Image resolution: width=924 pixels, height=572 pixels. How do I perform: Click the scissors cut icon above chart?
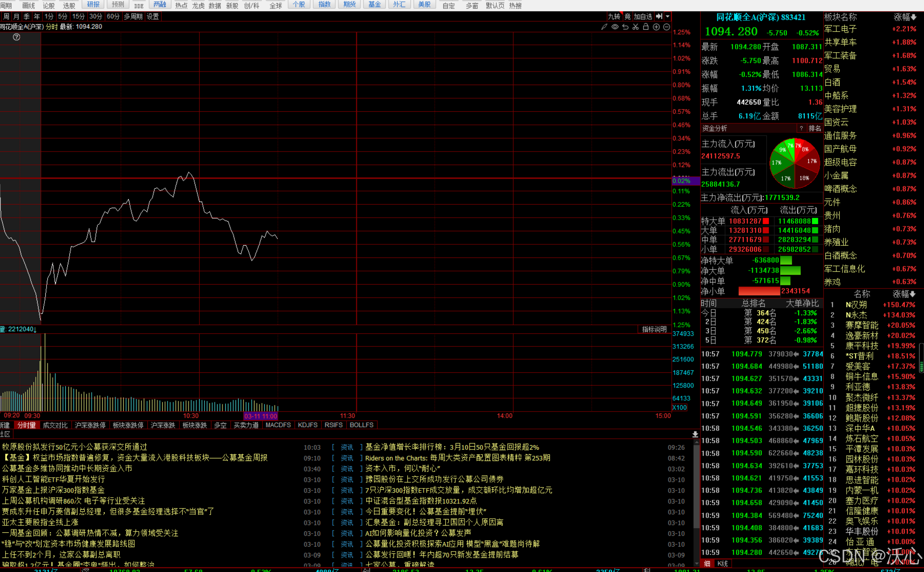tap(635, 27)
